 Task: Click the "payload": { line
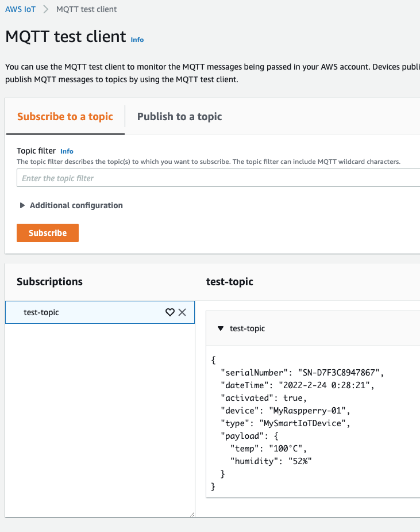point(249,436)
